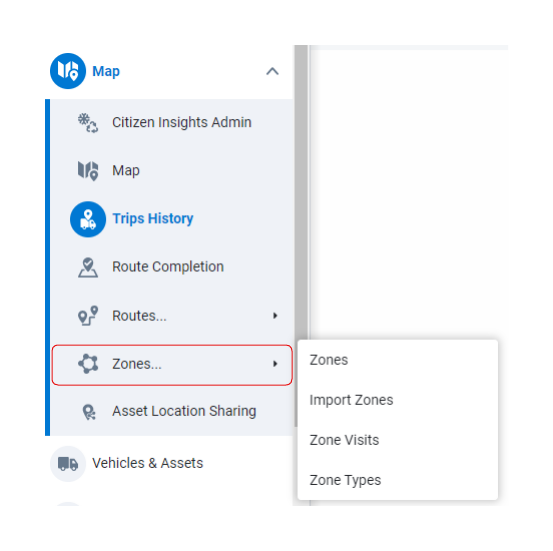Click the Route Completion pin icon
This screenshot has height=551, width=553.
88,267
